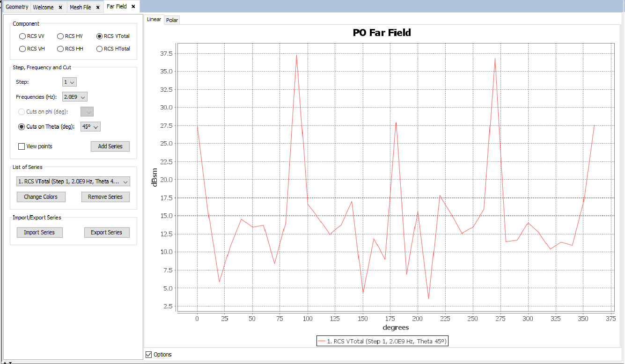This screenshot has height=364, width=625.
Task: Expand the List of Series combo box
Action: click(73, 182)
